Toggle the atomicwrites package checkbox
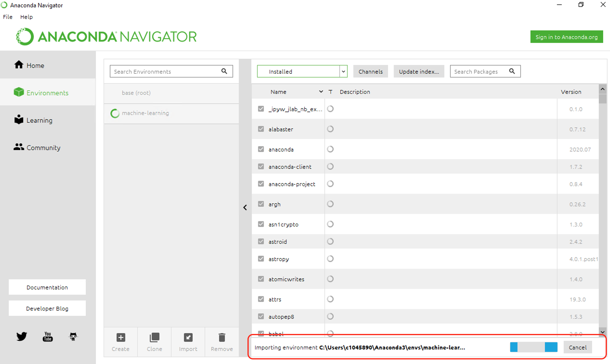 [x=261, y=279]
